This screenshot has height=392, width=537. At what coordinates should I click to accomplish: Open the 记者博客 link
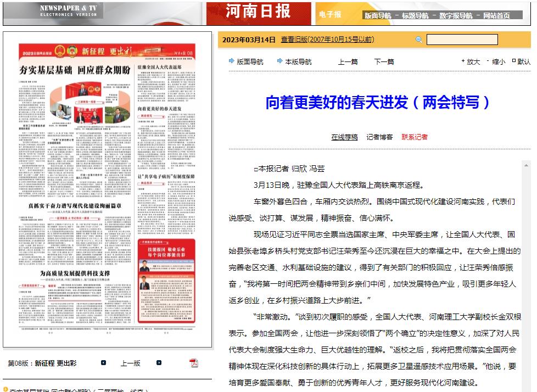pos(379,137)
